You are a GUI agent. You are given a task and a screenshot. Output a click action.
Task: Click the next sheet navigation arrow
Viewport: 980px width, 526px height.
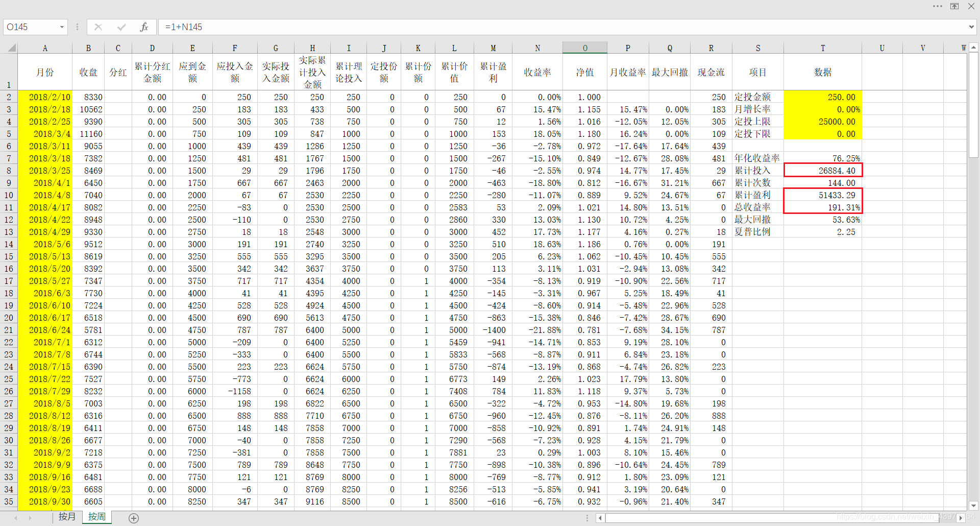(30, 518)
